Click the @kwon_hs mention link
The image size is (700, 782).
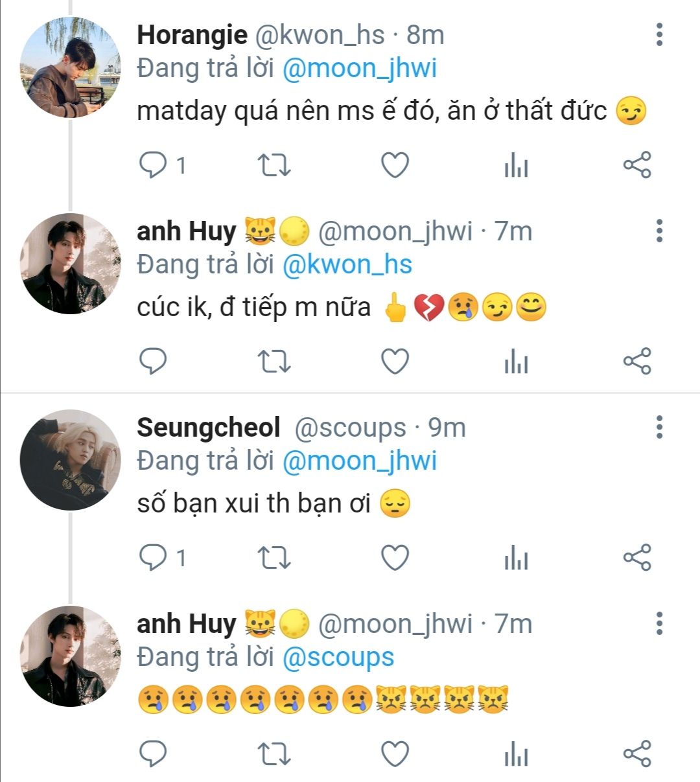click(347, 265)
